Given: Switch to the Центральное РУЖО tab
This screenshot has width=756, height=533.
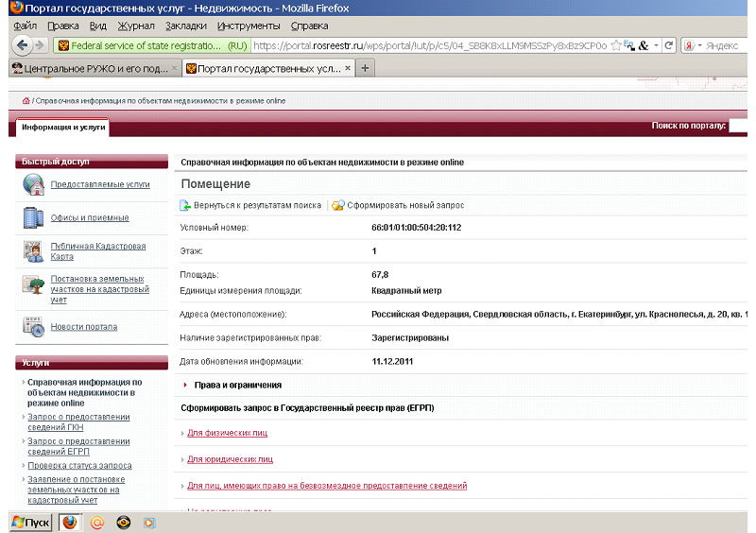Looking at the screenshot, I should [90, 68].
